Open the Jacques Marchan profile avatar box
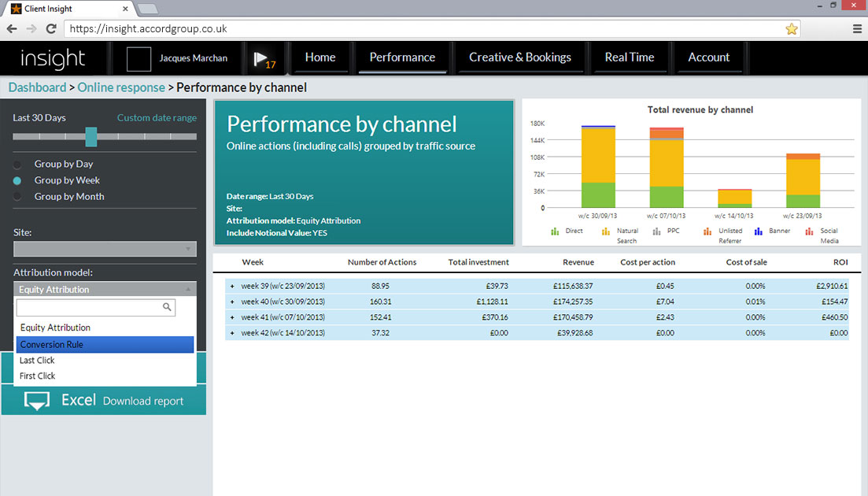Viewport: 868px width, 496px height. tap(139, 59)
